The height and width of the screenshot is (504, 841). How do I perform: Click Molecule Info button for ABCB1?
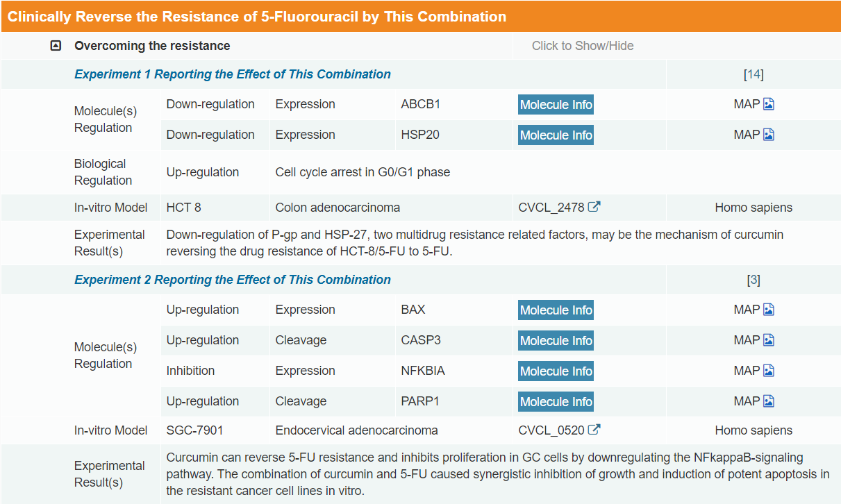(x=556, y=105)
